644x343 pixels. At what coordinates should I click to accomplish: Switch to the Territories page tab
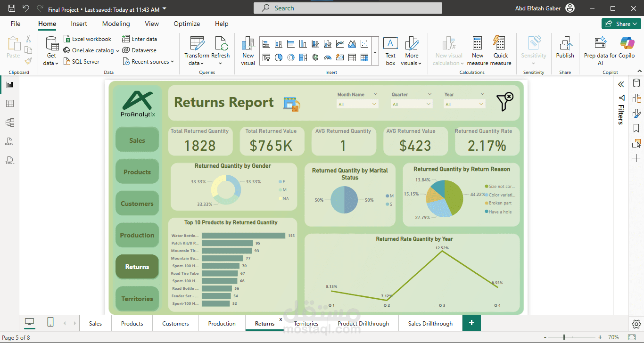click(306, 324)
